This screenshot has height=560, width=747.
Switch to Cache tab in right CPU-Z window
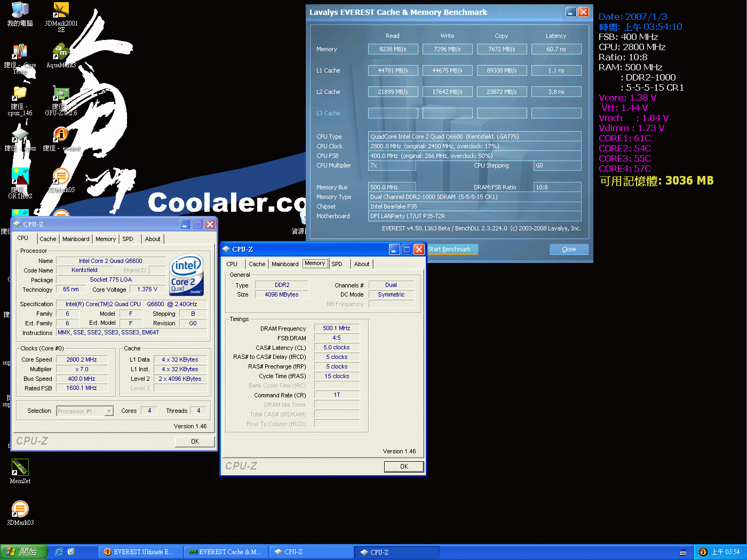pos(257,264)
